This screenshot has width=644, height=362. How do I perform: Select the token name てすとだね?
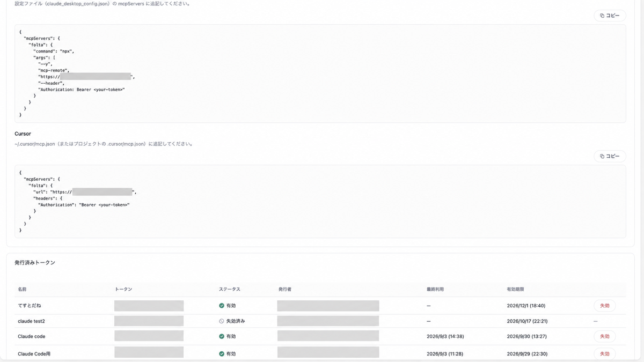coord(30,306)
